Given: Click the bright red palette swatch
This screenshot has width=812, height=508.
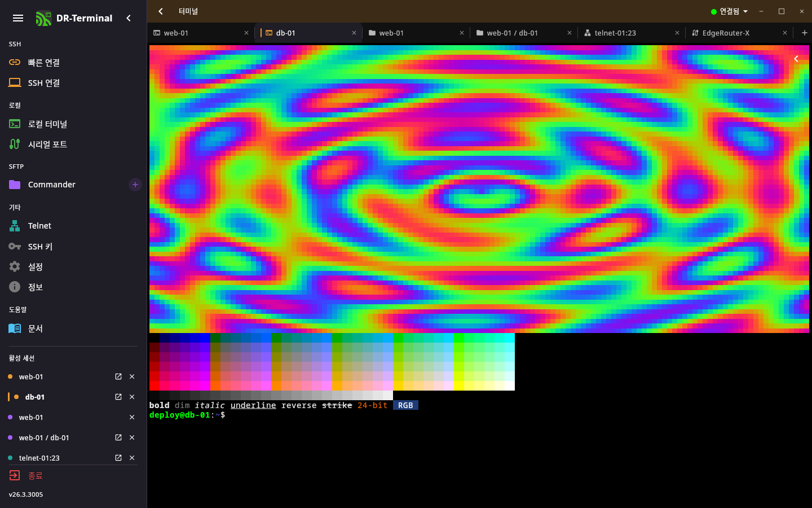Looking at the screenshot, I should 154,386.
